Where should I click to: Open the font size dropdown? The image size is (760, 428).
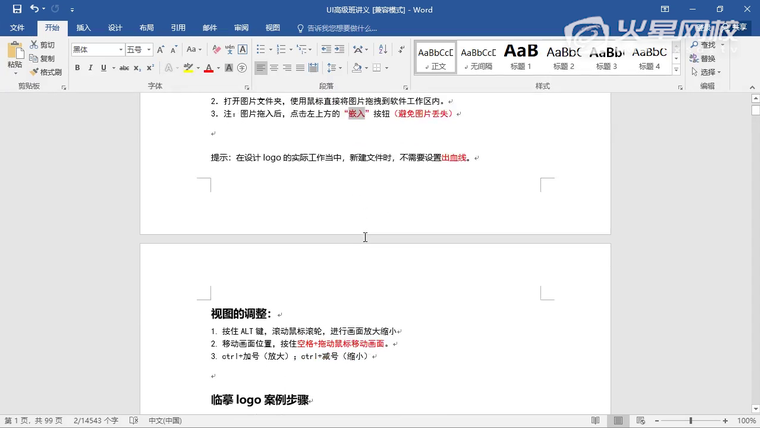[150, 49]
